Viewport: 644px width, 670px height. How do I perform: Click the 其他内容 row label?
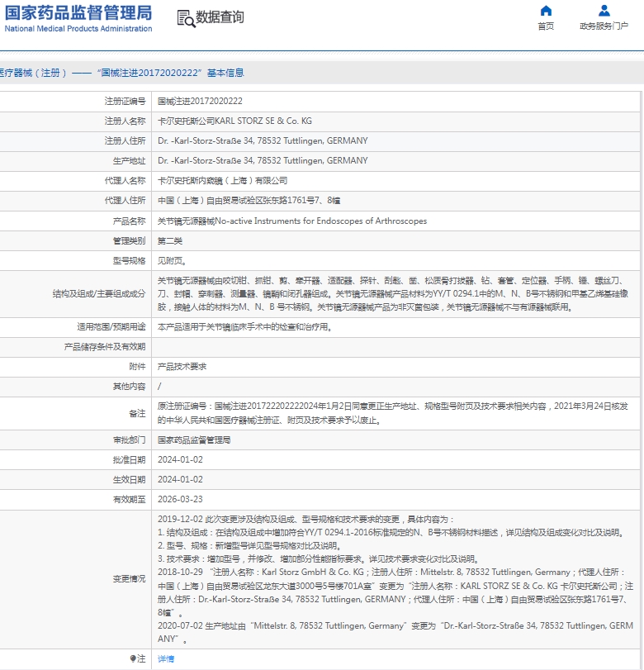[129, 387]
